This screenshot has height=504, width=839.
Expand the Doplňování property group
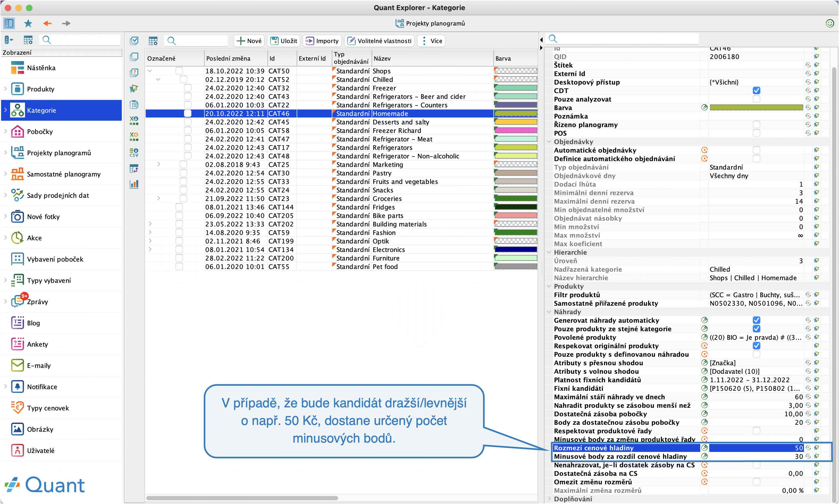[549, 499]
